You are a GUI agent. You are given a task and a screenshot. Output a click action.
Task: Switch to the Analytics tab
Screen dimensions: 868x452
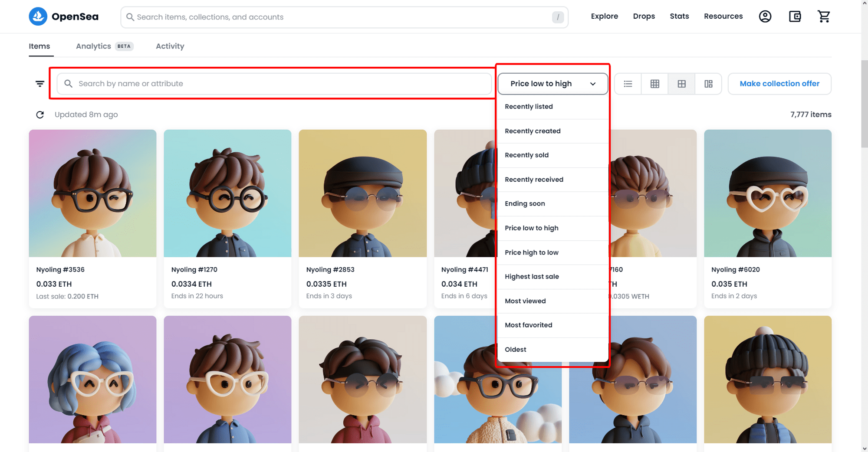pos(93,46)
